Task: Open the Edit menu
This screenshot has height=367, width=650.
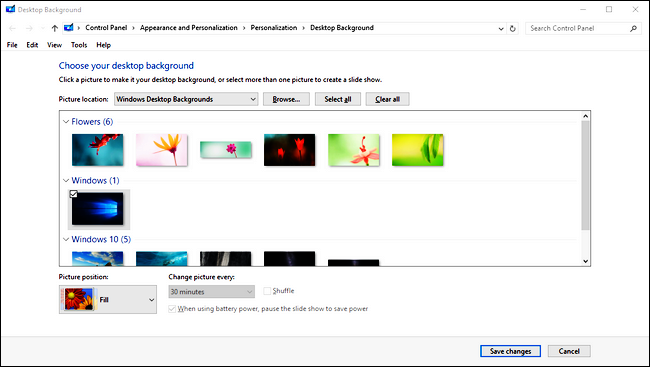Action: pos(32,45)
